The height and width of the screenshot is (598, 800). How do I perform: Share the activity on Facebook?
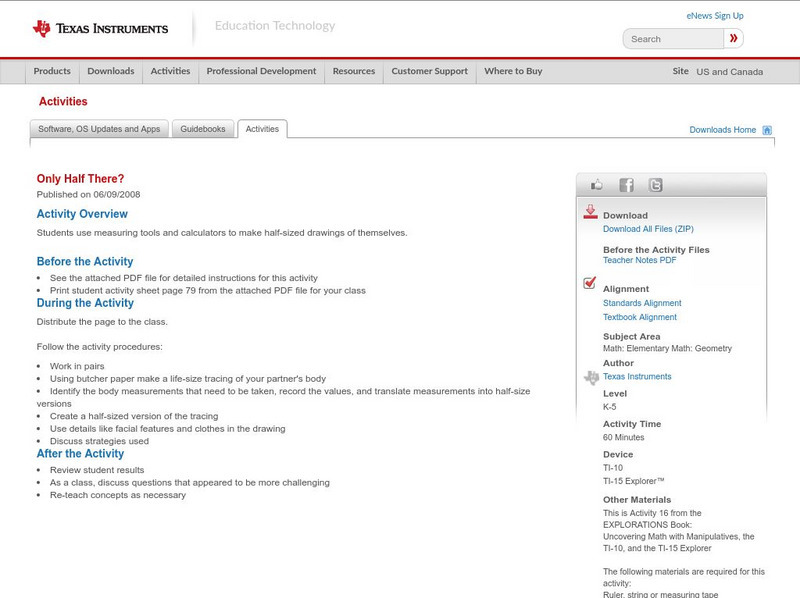[x=626, y=184]
